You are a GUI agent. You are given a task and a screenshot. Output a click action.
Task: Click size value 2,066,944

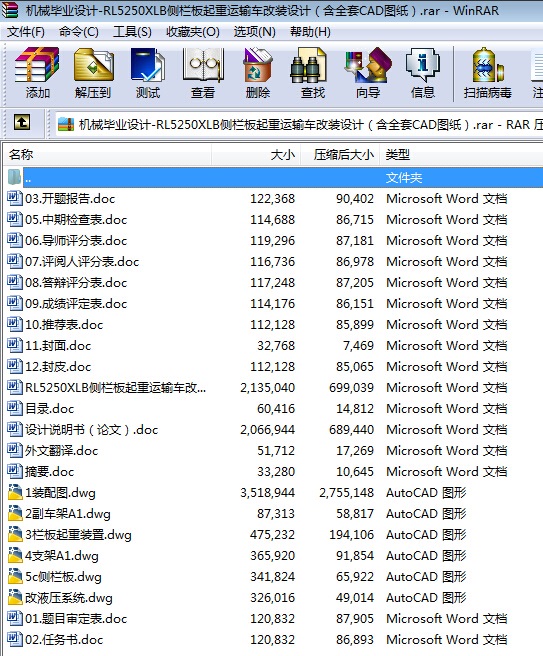[x=267, y=430]
